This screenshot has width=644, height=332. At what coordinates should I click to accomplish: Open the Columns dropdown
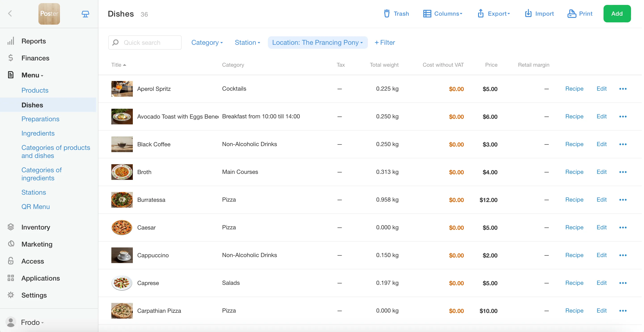coord(443,13)
